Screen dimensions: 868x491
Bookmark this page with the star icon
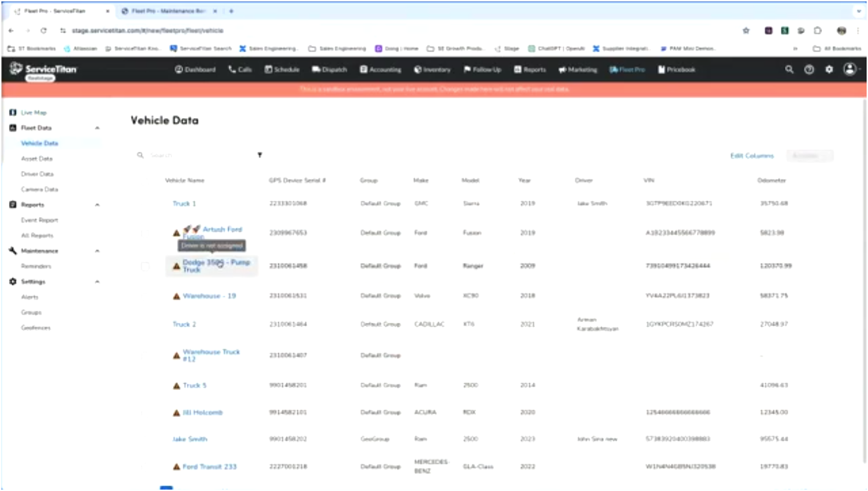pyautogui.click(x=746, y=31)
